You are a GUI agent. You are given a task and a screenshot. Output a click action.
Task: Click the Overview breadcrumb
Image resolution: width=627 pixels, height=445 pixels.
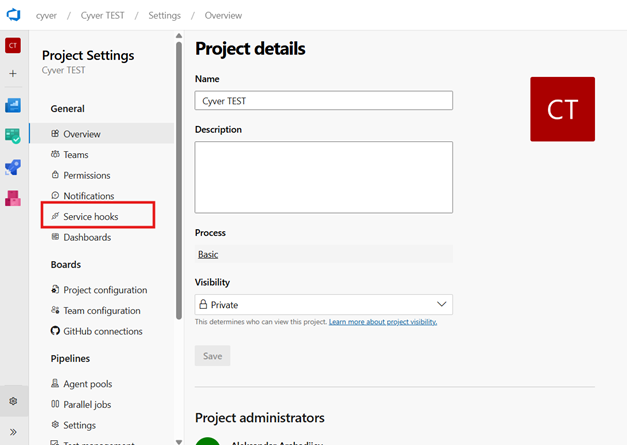point(223,16)
